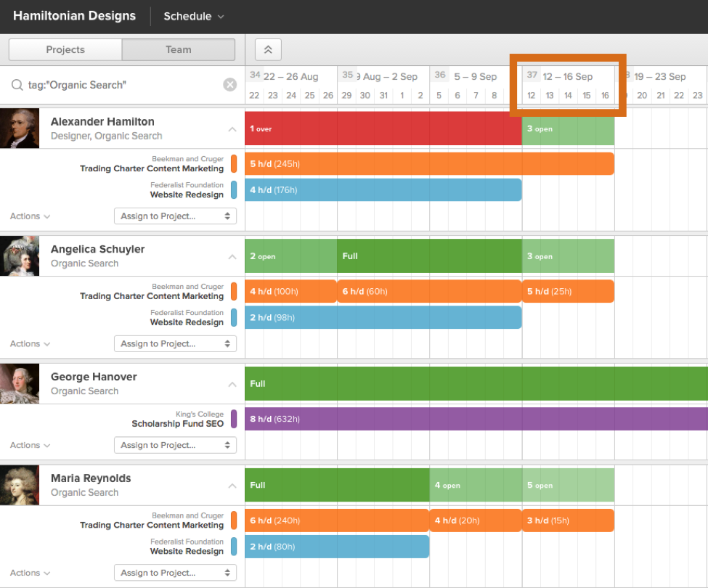The width and height of the screenshot is (708, 588).
Task: Click Alexander Hamilton's orange project color swatch
Action: click(x=234, y=164)
